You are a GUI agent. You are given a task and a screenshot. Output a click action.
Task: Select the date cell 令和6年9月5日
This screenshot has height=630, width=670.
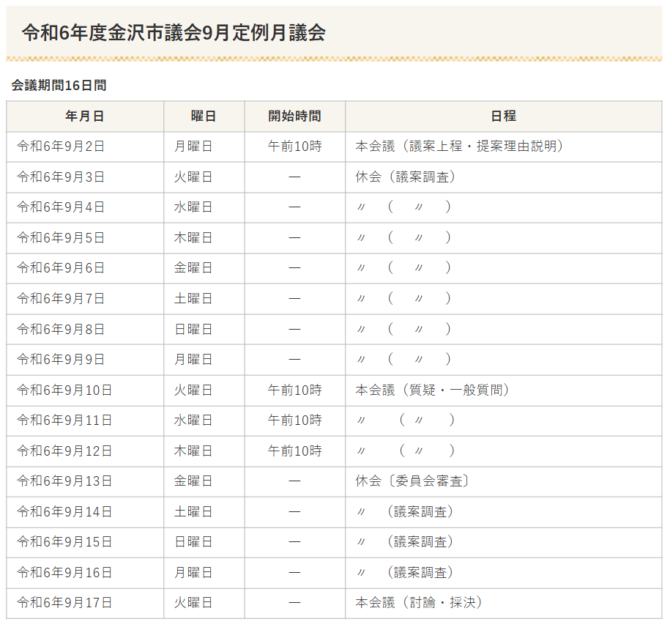85,238
